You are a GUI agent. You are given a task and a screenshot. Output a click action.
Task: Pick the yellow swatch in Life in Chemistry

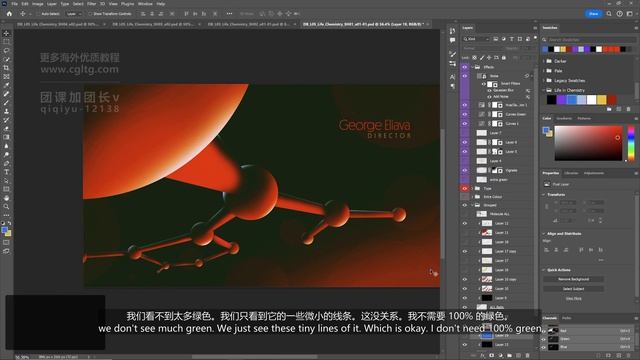pos(601,100)
